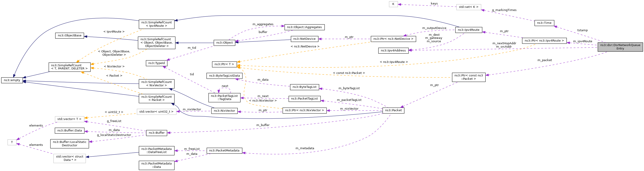This screenshot has width=644, height=171.
Task: Select the tstamp edge label
Action: 582,31
